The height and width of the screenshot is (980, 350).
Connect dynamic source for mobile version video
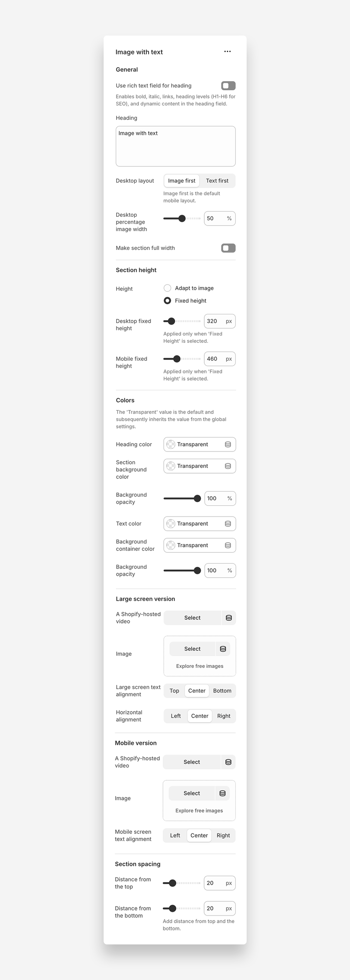228,762
